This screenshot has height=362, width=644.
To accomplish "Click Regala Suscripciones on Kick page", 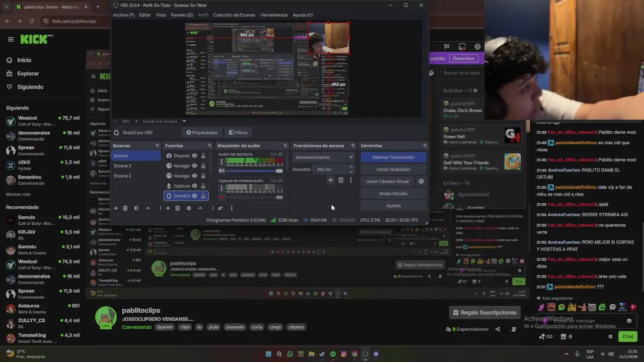I will pyautogui.click(x=485, y=313).
